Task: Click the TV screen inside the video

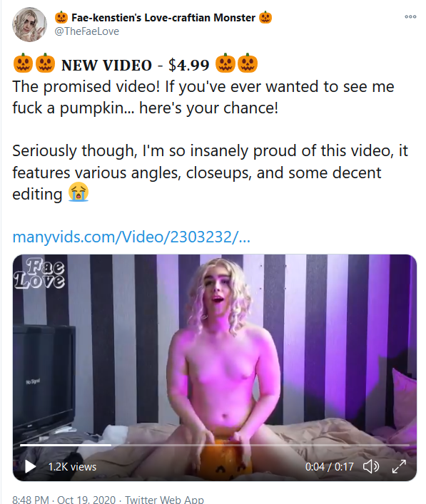Action: tap(43, 378)
